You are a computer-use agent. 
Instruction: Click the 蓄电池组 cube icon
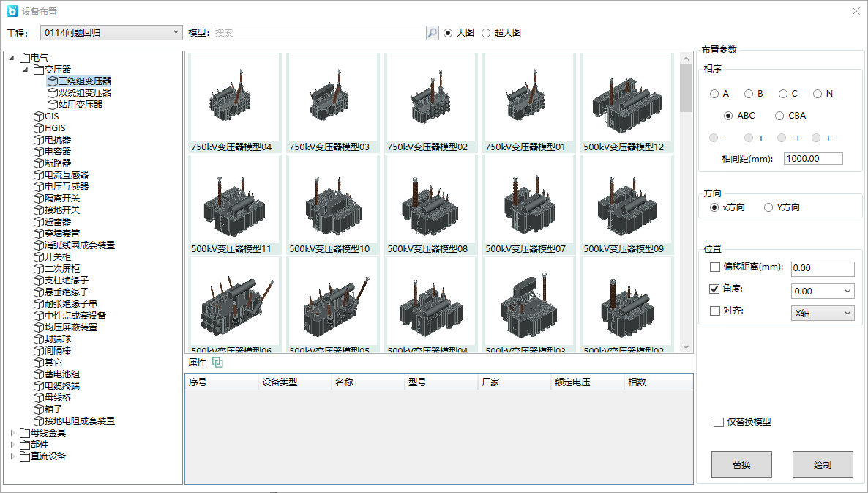point(39,374)
